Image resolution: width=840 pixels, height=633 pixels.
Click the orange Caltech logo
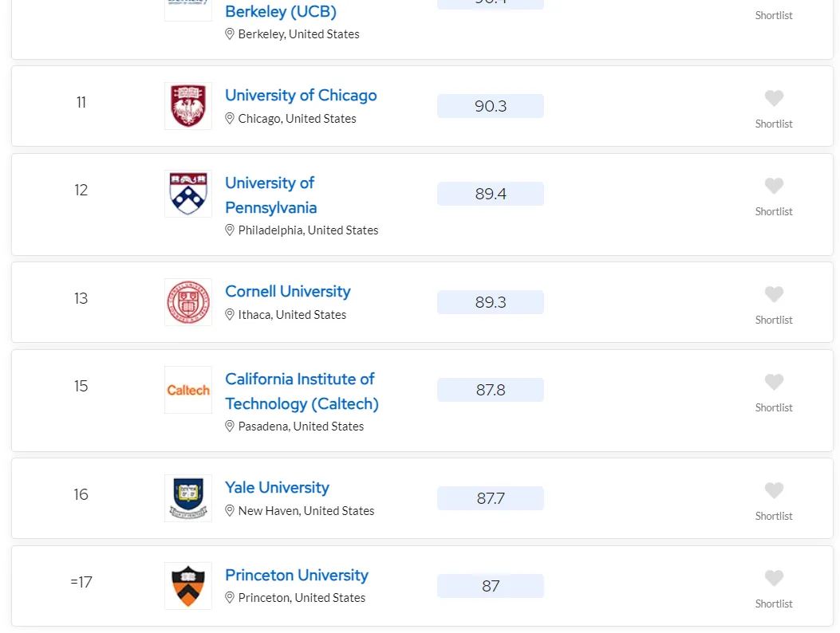(x=188, y=390)
